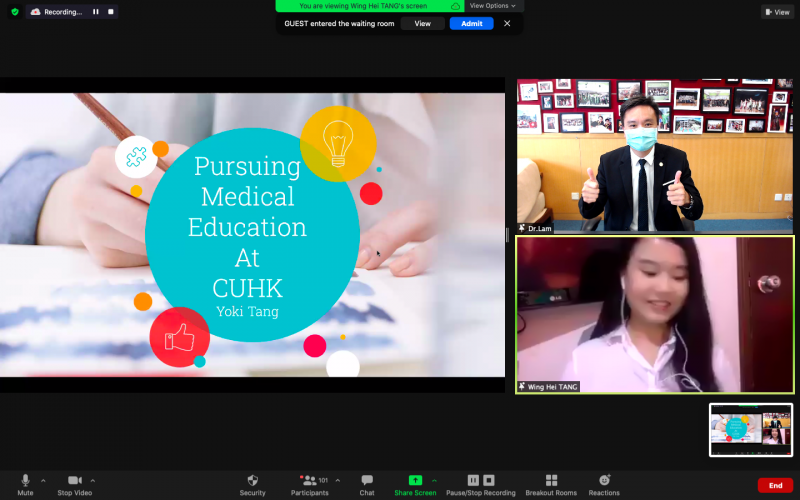This screenshot has height=500, width=800.
Task: Click the shared slide titled Pursuing Medical Education
Action: point(252,235)
